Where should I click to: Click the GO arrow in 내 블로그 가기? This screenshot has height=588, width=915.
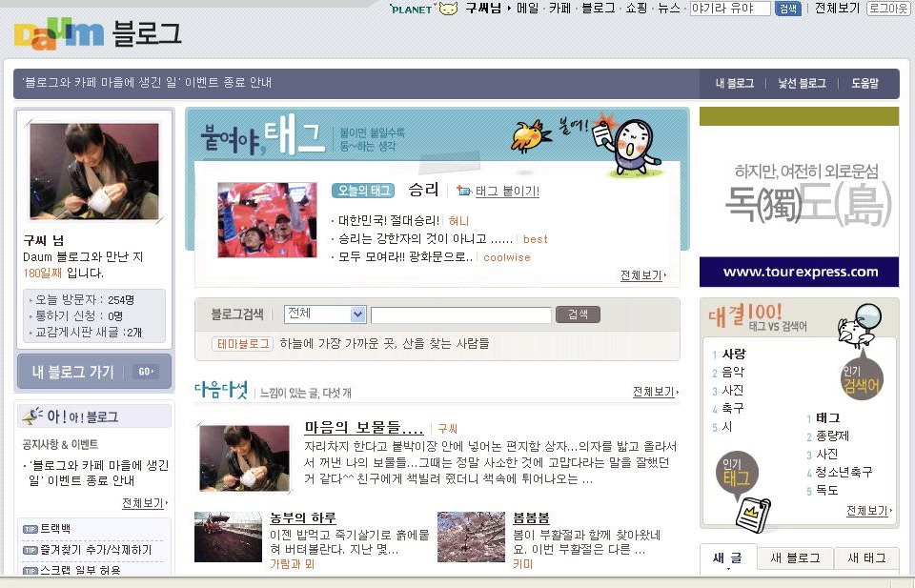tap(146, 372)
